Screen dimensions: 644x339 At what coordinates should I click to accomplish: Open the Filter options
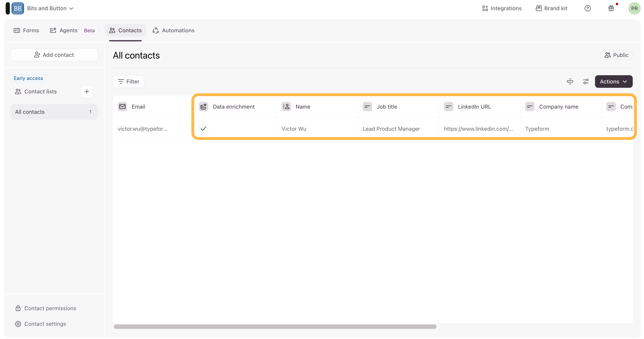tap(129, 81)
